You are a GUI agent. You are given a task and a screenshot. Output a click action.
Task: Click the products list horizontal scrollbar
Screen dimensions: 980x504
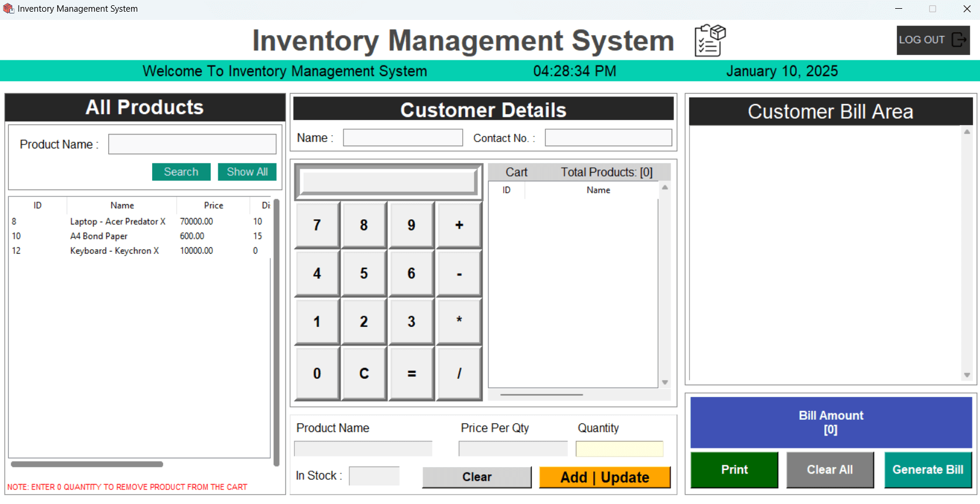click(x=87, y=464)
